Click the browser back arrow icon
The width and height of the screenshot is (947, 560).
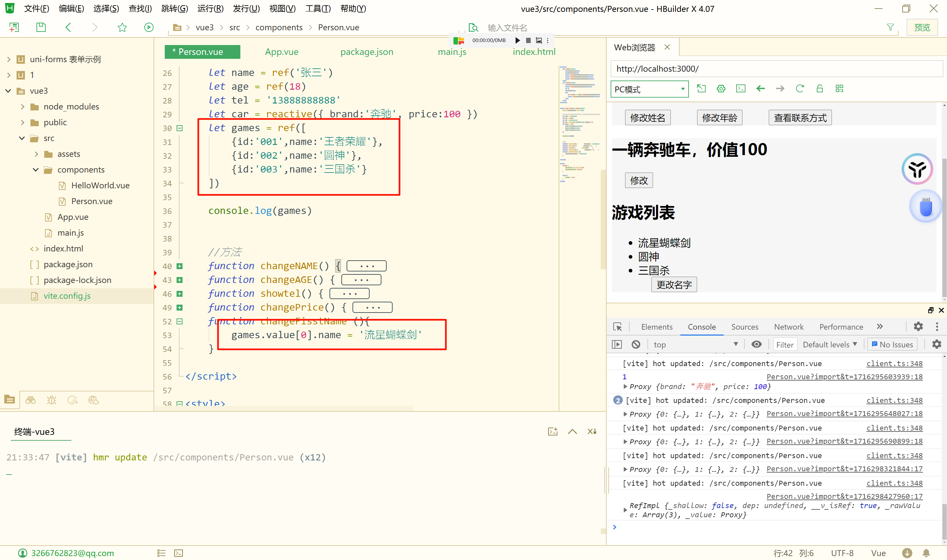click(760, 89)
